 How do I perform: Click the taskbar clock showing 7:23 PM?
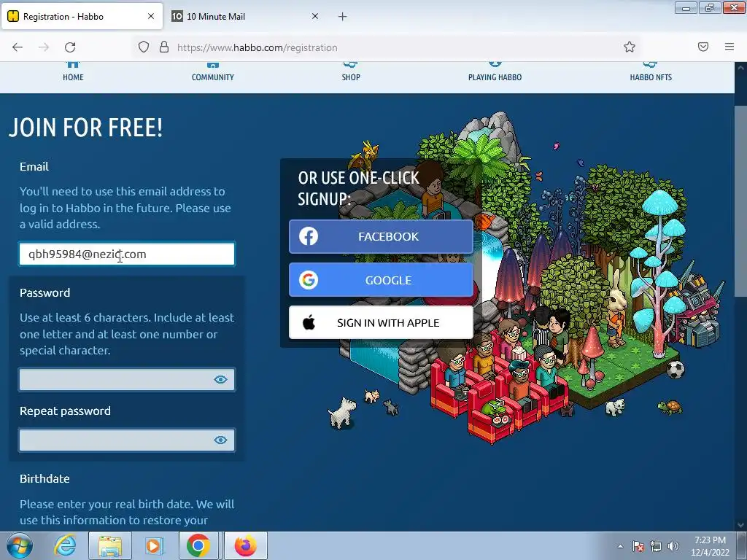[711, 546]
